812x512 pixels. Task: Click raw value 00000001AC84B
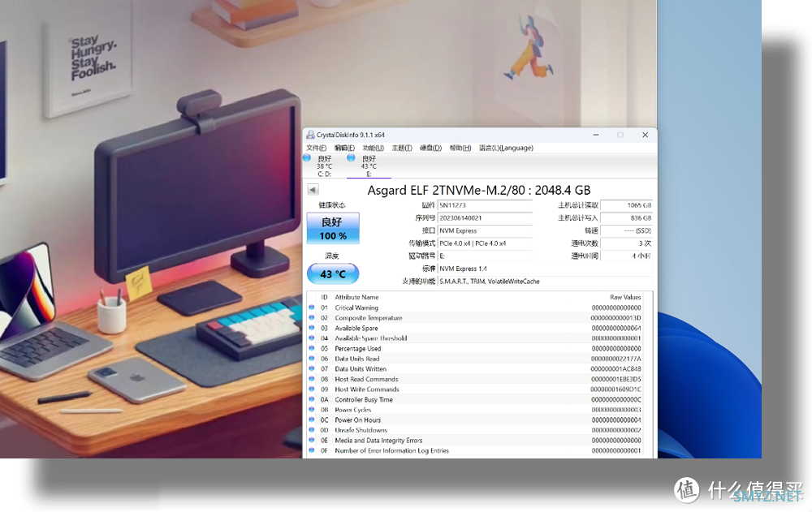615,369
